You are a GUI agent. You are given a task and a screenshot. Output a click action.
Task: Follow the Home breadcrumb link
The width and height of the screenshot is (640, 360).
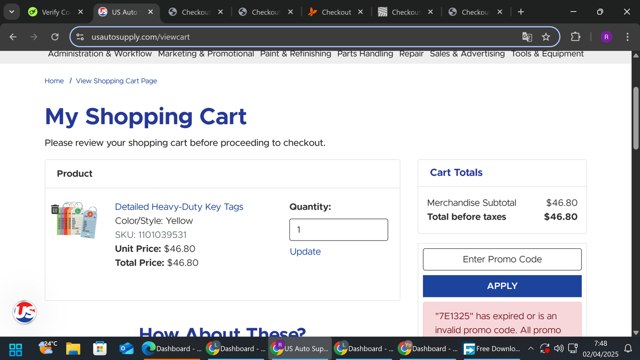54,81
